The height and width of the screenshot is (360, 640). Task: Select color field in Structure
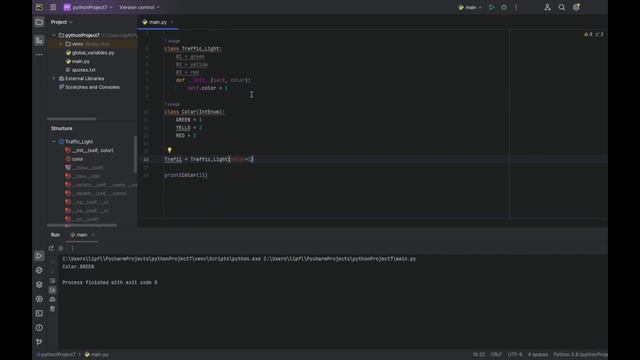point(74,159)
